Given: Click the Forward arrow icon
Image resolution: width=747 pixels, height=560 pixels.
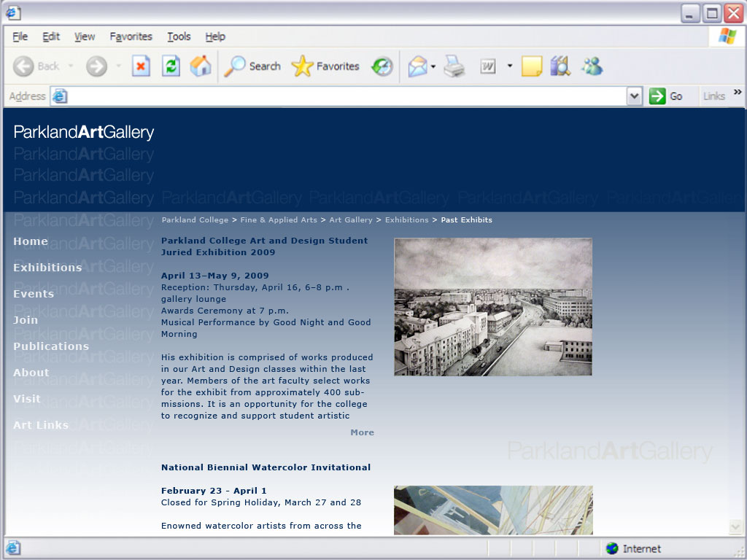Looking at the screenshot, I should (x=96, y=66).
